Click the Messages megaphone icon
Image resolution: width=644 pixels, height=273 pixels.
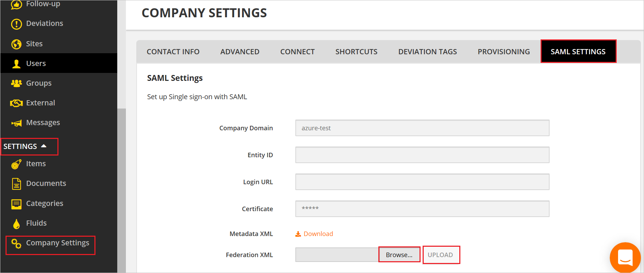[16, 123]
